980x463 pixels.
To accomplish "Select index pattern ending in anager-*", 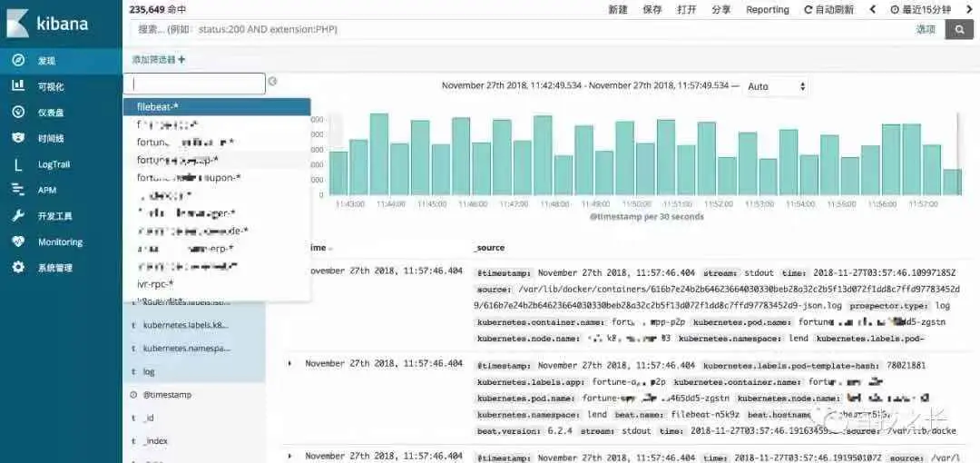I will coord(217,213).
